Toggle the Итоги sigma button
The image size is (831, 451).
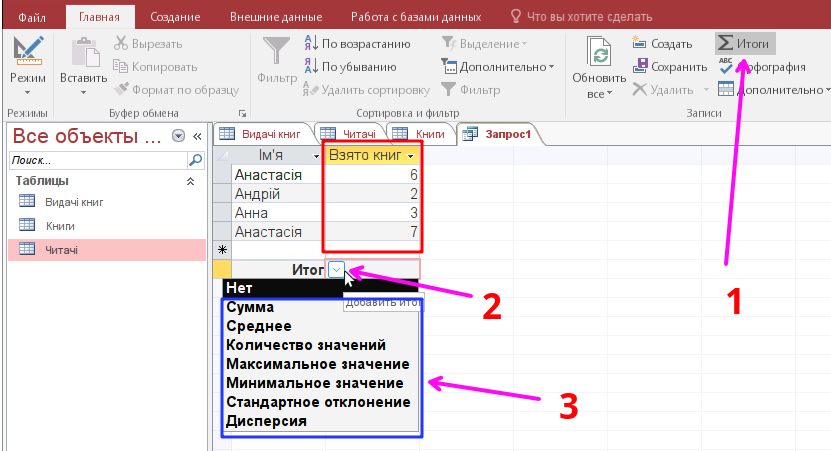[x=745, y=43]
